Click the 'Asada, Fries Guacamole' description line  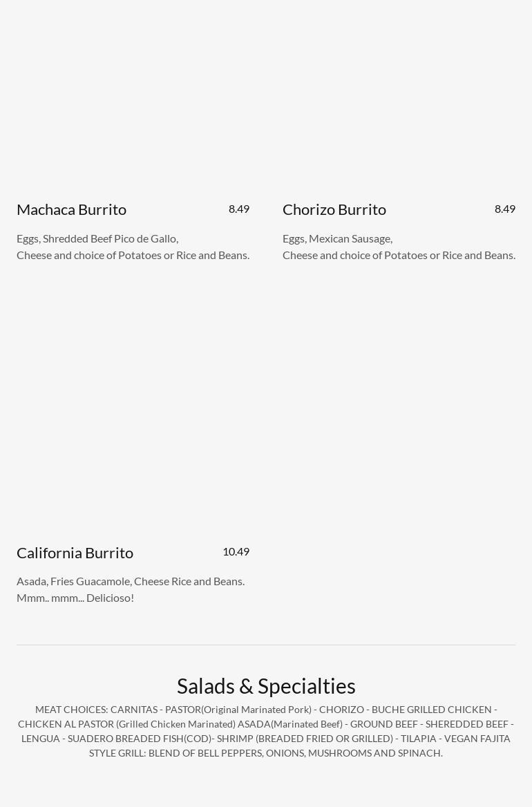click(x=131, y=582)
